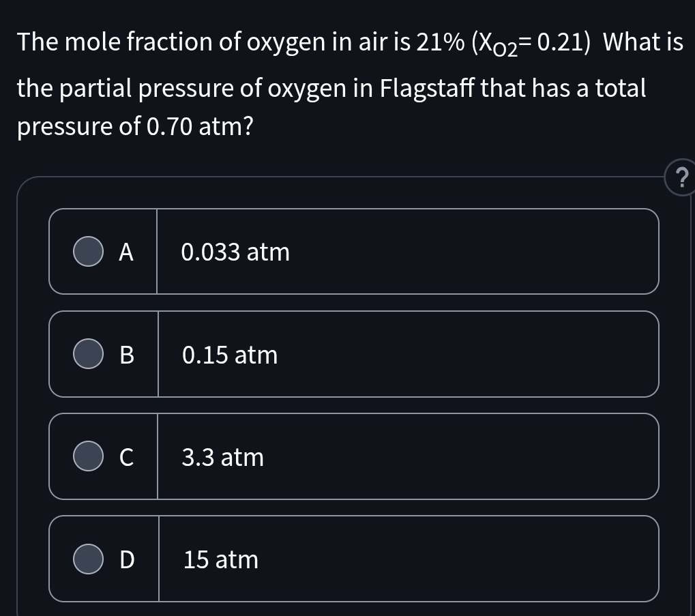Select the radio button beside answer A
Viewport: 695px width, 616px height.
click(x=87, y=251)
